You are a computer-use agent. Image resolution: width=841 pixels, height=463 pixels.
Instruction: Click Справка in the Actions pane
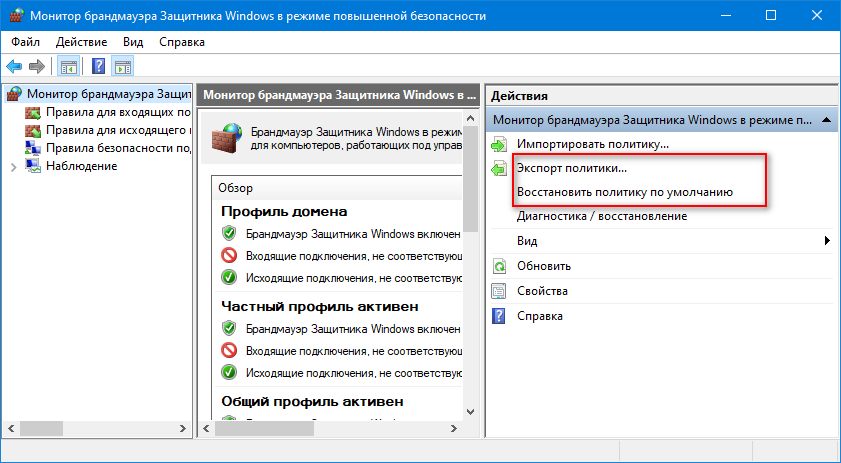tap(540, 316)
